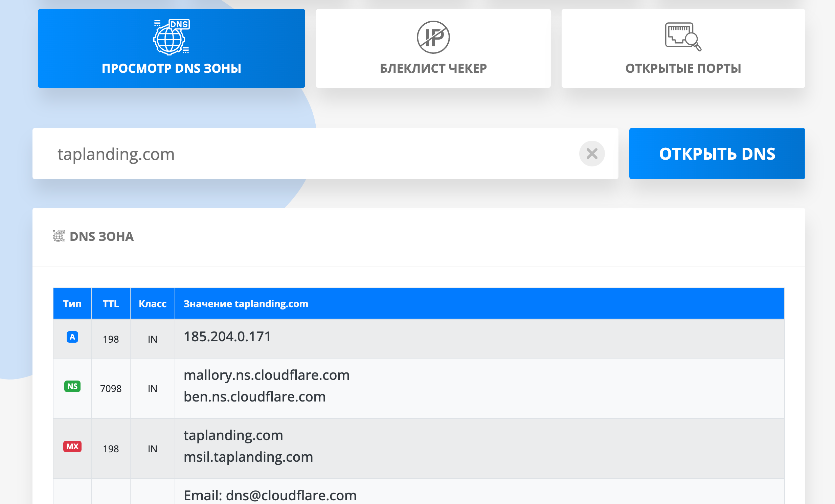Click the small DNS ЗОНА header icon
Viewport: 835px width, 504px height.
59,236
